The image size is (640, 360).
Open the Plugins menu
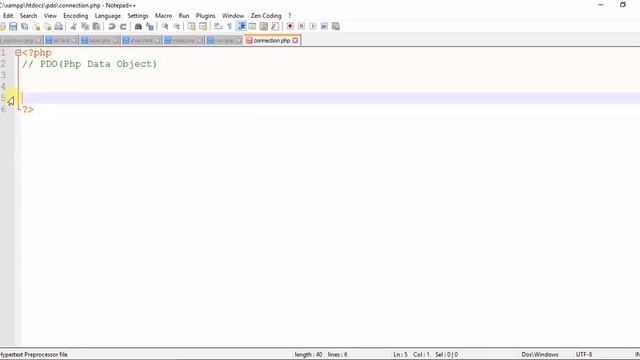point(205,16)
